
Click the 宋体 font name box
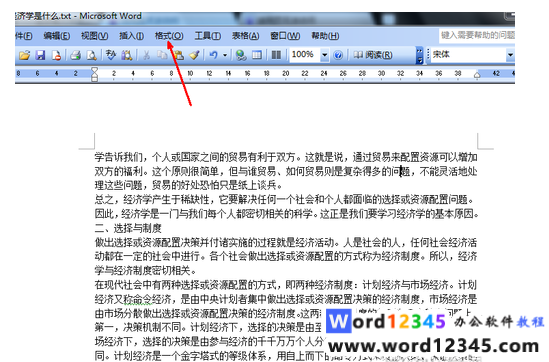(x=468, y=54)
